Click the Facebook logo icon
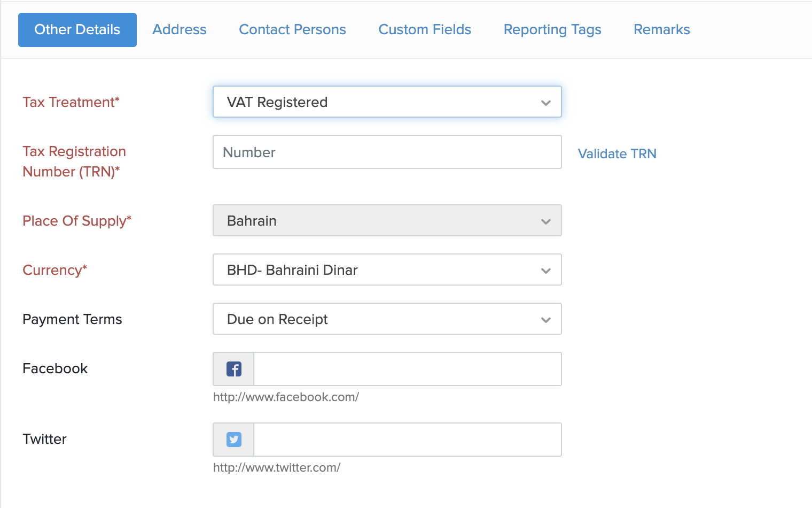 pyautogui.click(x=234, y=369)
